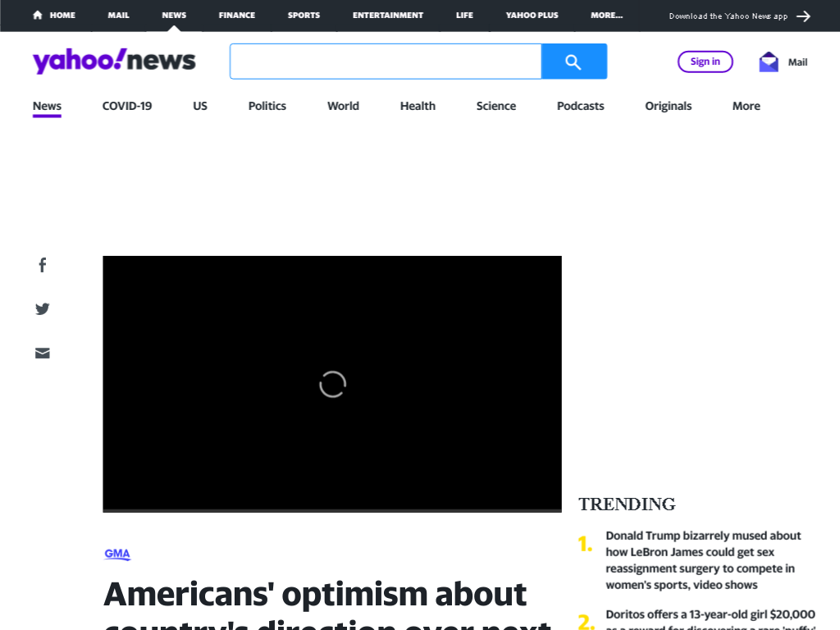Switch to the COVID-19 section
840x630 pixels.
click(x=127, y=106)
